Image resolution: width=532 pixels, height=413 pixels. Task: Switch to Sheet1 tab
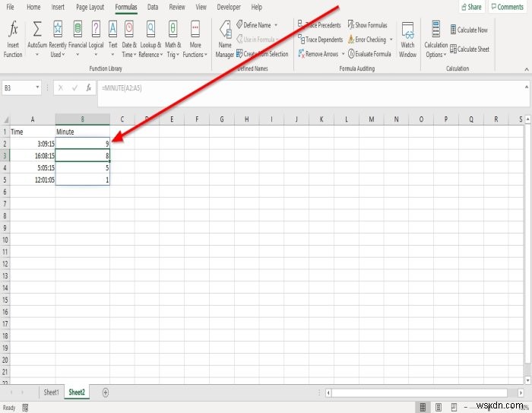coord(51,392)
